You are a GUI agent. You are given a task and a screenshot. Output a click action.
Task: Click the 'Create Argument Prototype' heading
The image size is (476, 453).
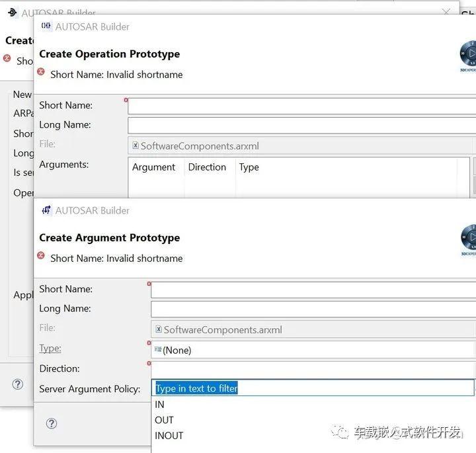click(x=109, y=237)
